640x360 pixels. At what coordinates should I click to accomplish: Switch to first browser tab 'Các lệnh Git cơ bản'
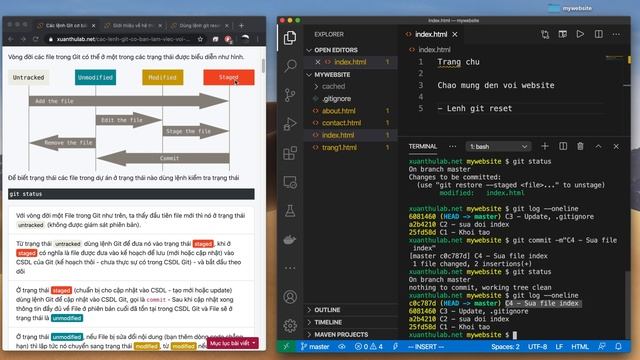point(65,25)
